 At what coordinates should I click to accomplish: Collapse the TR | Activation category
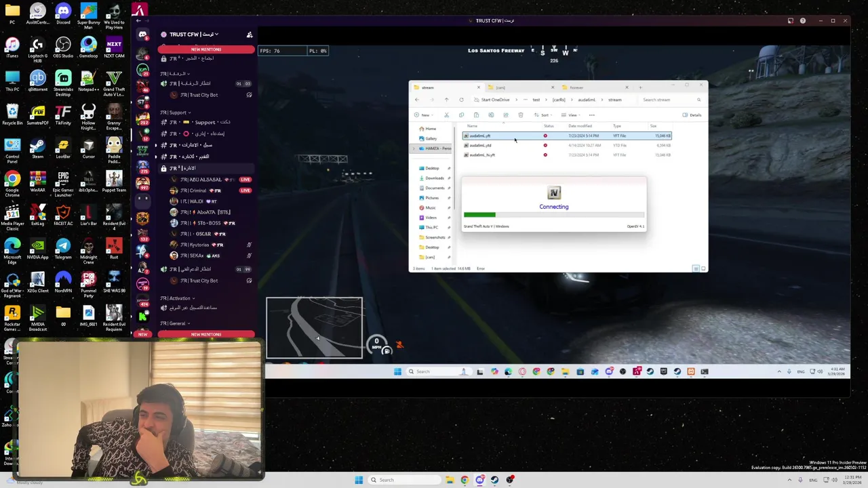(x=178, y=298)
